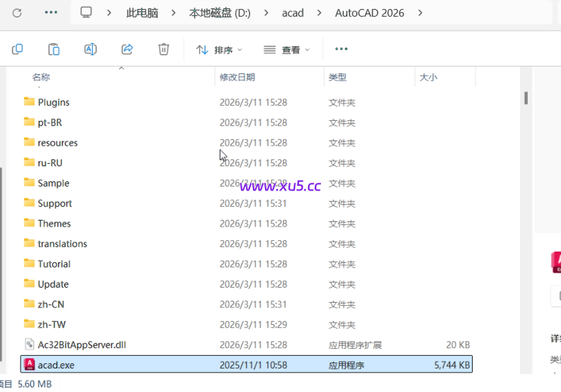
Task: Click the This PC monitor icon
Action: (86, 13)
